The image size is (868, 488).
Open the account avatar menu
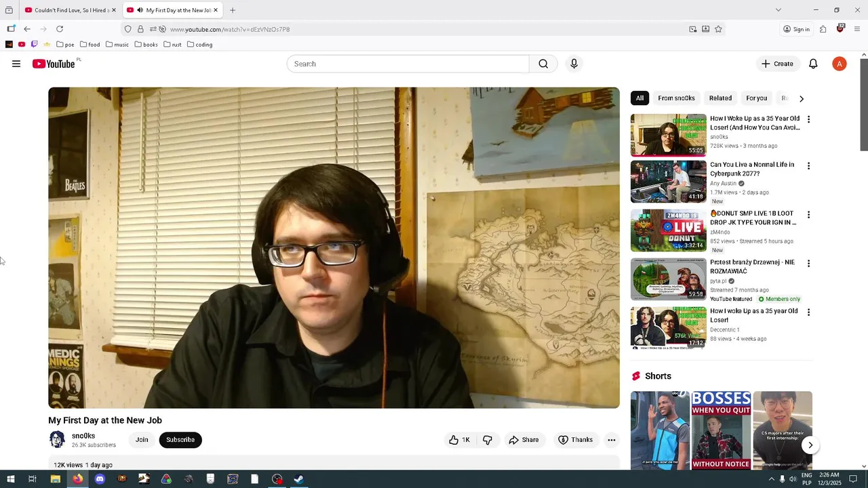click(x=840, y=64)
